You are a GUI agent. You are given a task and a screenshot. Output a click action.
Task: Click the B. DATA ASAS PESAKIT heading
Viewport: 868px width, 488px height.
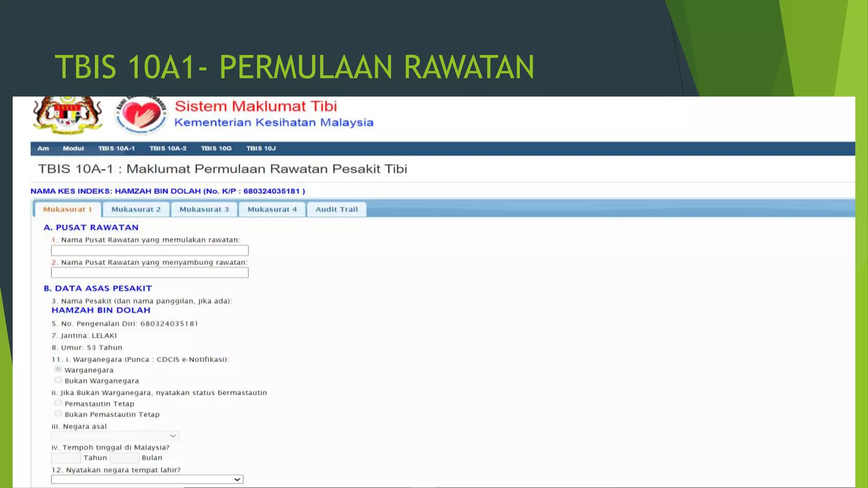tap(98, 288)
